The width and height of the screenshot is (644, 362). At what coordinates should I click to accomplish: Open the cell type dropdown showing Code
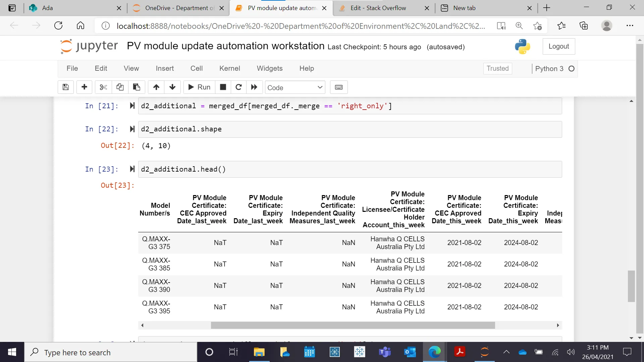(x=295, y=87)
